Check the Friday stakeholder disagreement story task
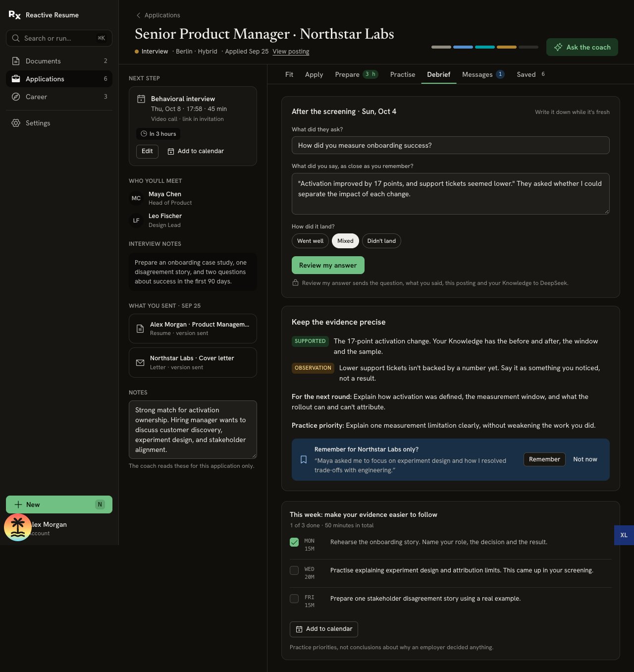Viewport: 634px width, 672px height. coord(294,599)
